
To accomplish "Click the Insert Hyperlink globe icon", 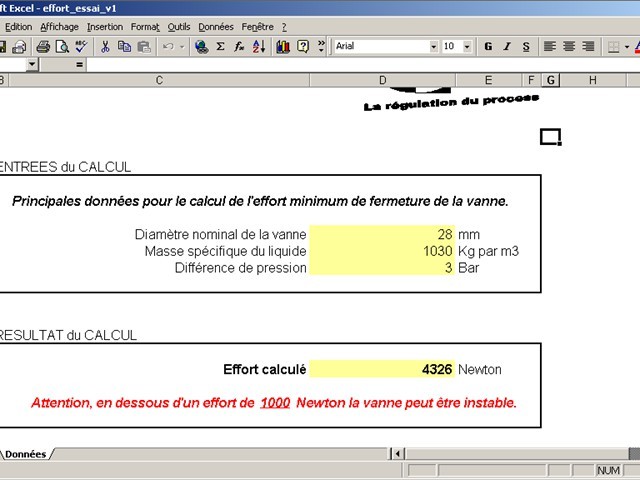I will point(201,47).
